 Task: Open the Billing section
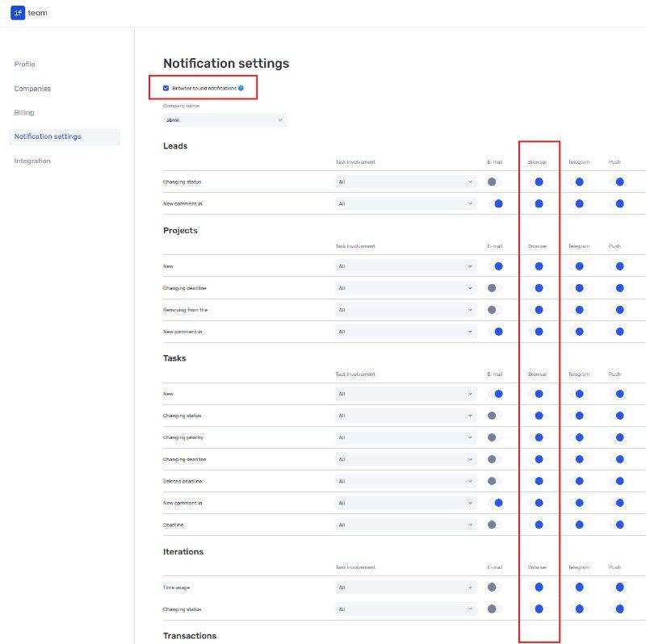point(24,112)
